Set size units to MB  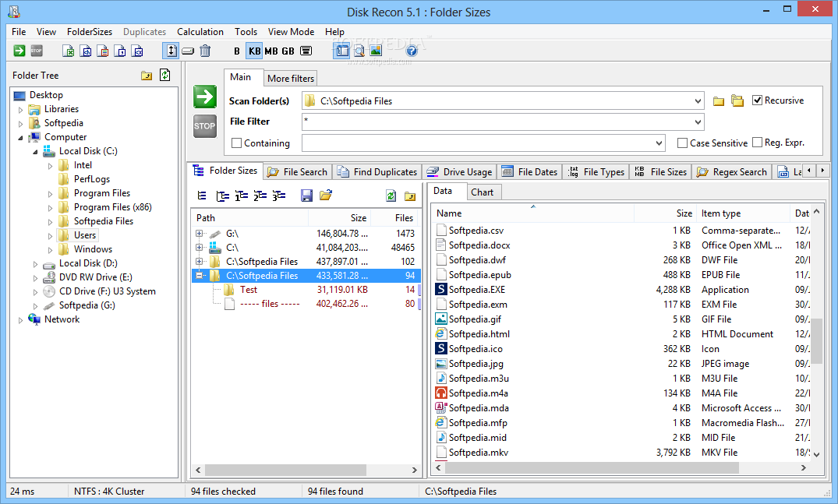click(x=271, y=51)
